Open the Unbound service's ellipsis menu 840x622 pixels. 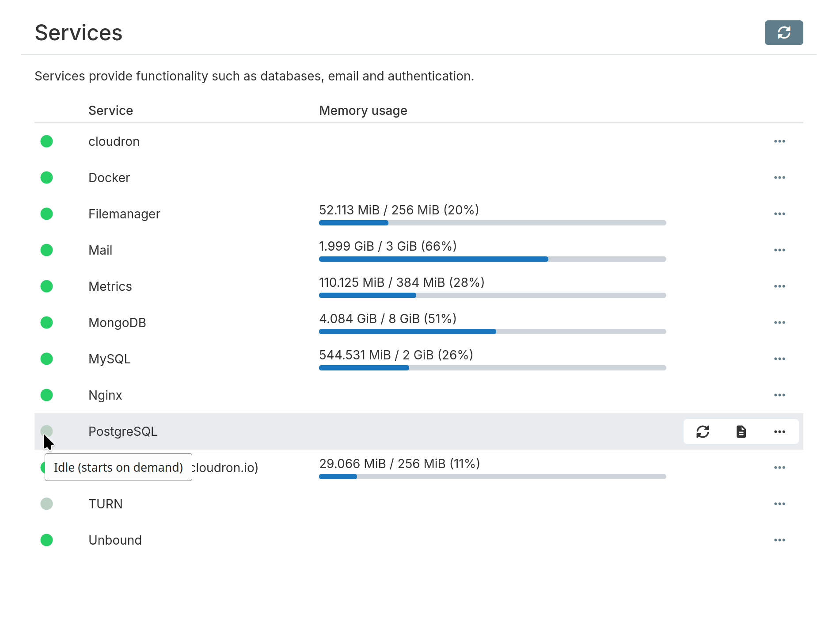(779, 540)
